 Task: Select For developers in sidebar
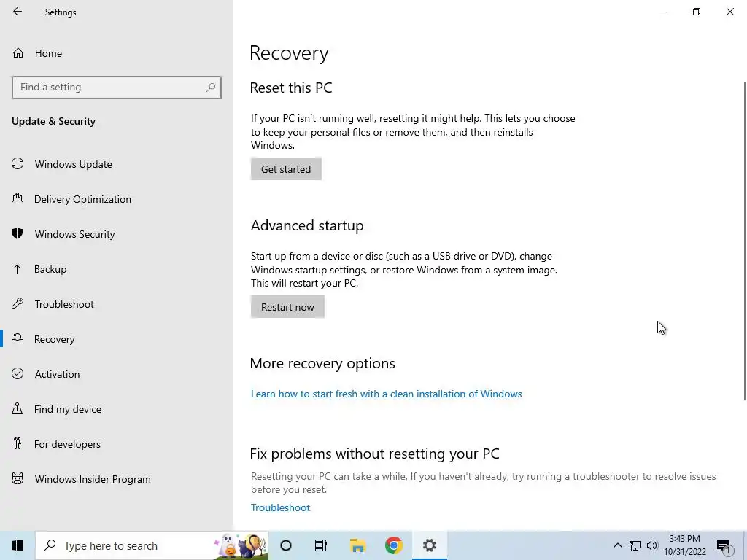point(67,444)
